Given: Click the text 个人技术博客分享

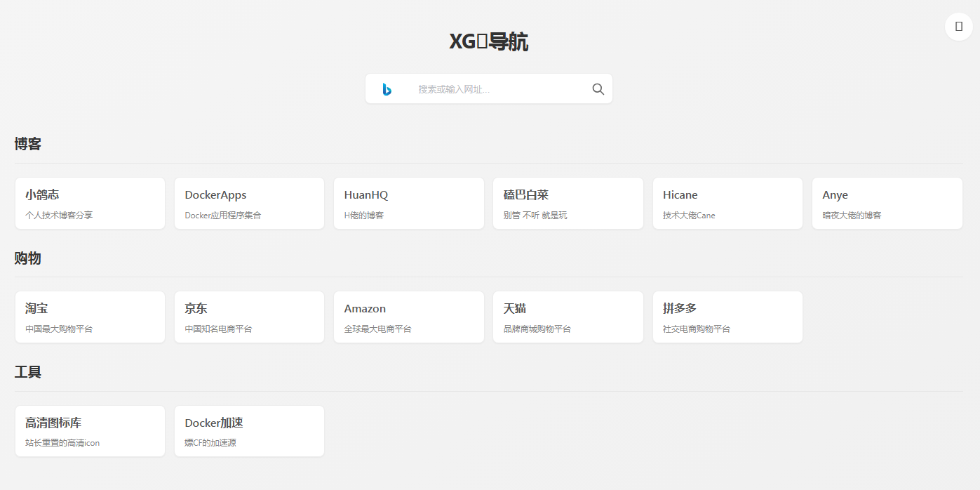Looking at the screenshot, I should click(59, 216).
